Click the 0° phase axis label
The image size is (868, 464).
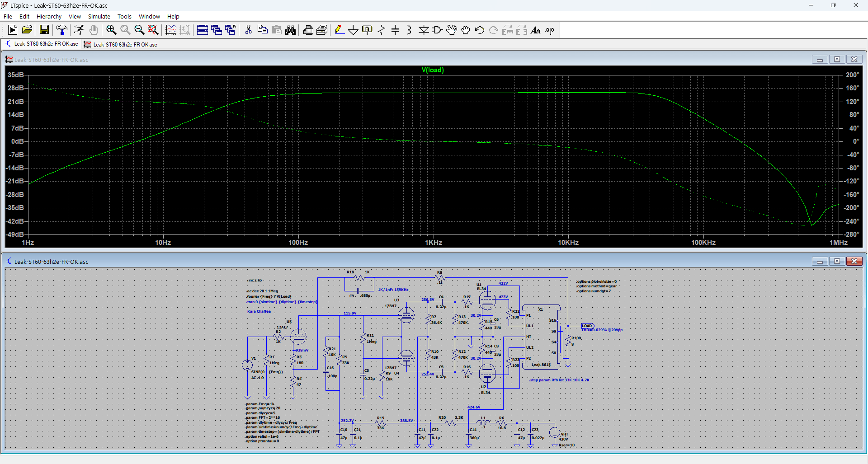click(856, 141)
